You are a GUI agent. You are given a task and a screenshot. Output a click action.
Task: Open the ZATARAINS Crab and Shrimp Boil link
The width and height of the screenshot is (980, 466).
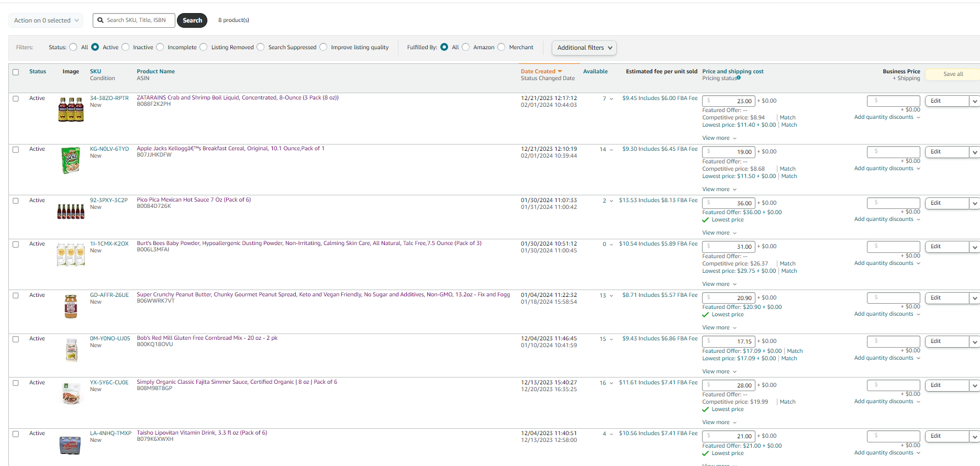(238, 98)
